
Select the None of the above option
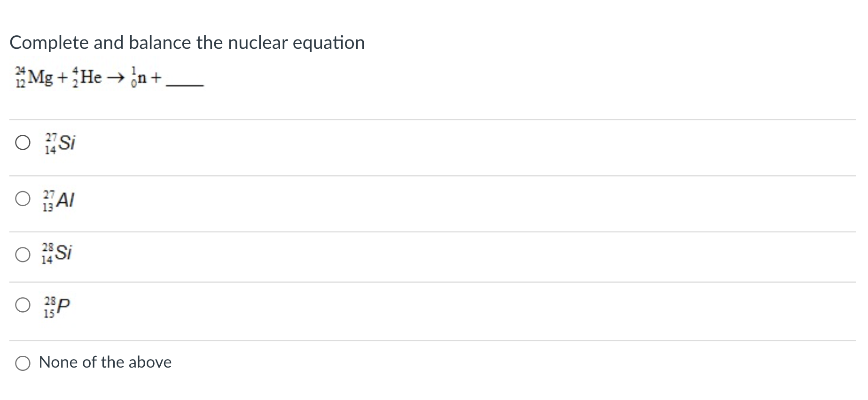pyautogui.click(x=22, y=362)
